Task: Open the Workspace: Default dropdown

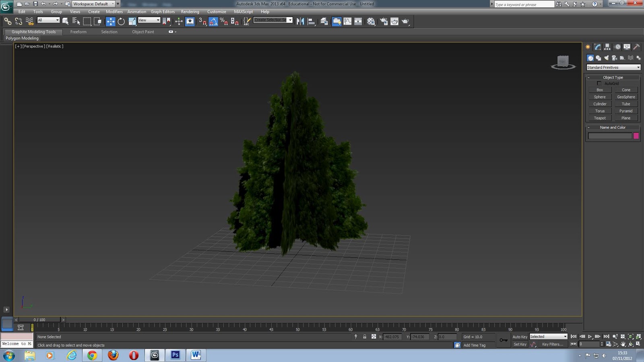Action: (93, 4)
